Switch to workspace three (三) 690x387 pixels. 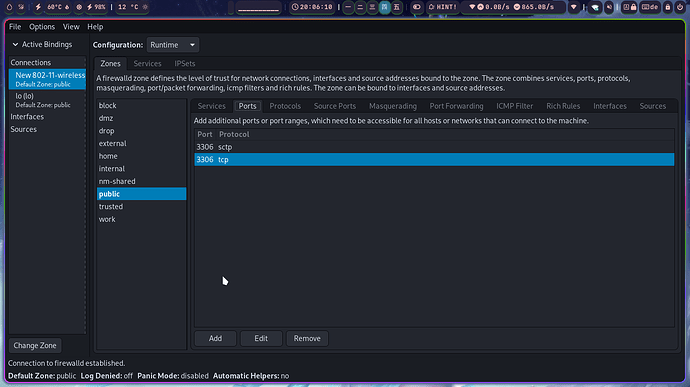372,7
